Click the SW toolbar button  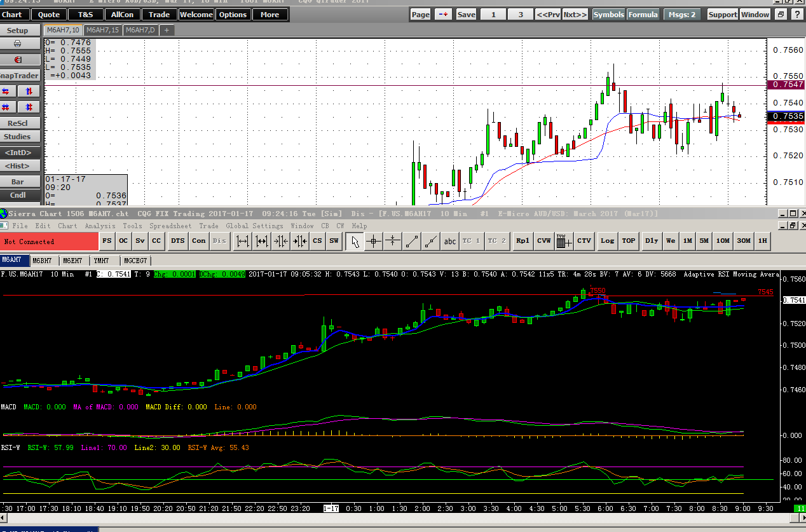(334, 241)
